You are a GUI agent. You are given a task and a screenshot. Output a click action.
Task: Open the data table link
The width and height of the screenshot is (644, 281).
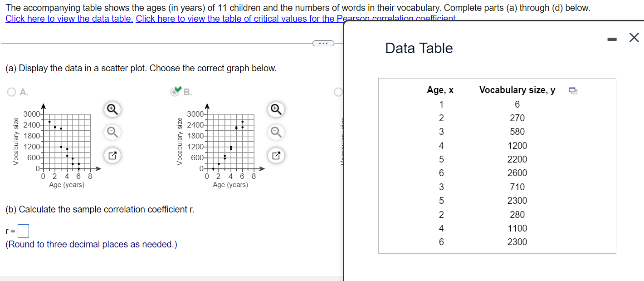68,19
